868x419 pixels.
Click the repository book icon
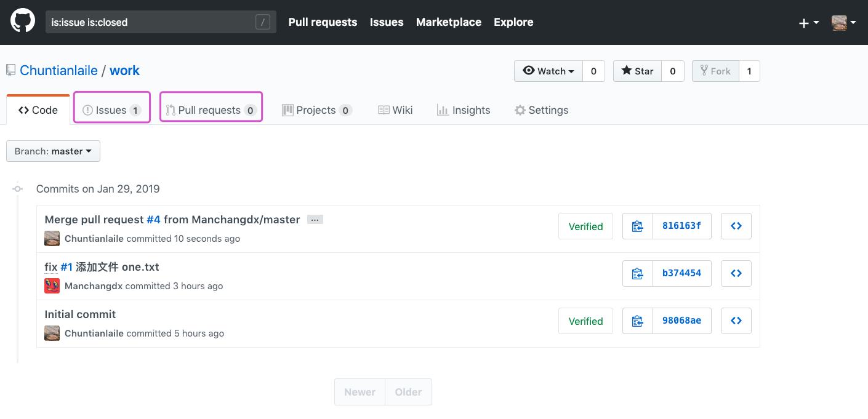[11, 70]
